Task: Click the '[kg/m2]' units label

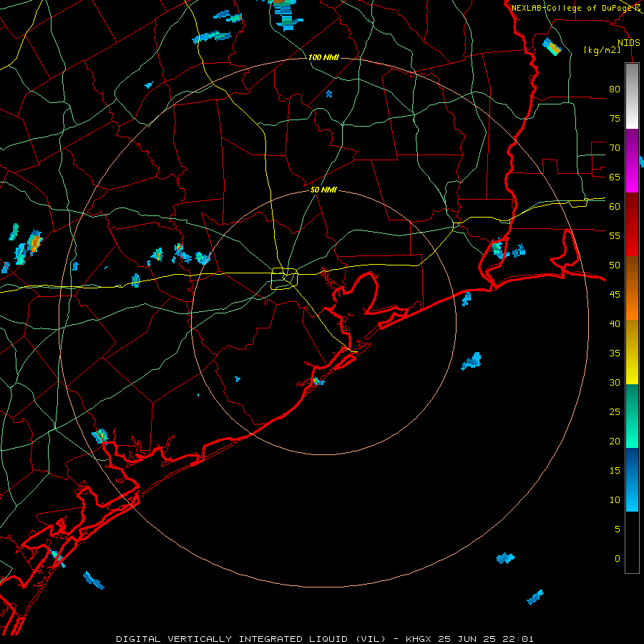Action: point(602,50)
